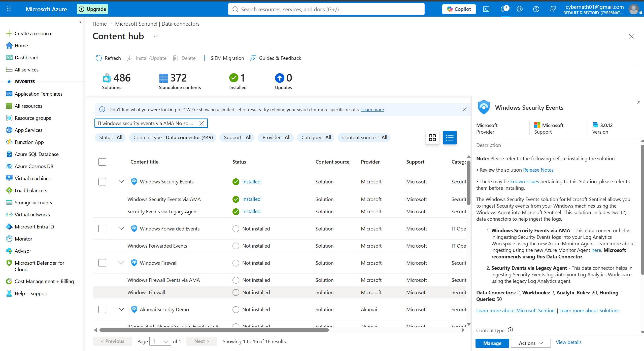The height and width of the screenshot is (351, 644).
Task: Check the Windows Firewall solution checkbox
Action: [102, 263]
